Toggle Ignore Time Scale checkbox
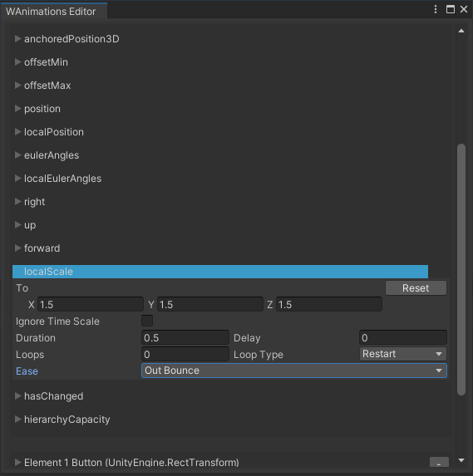473x476 pixels. (x=147, y=321)
